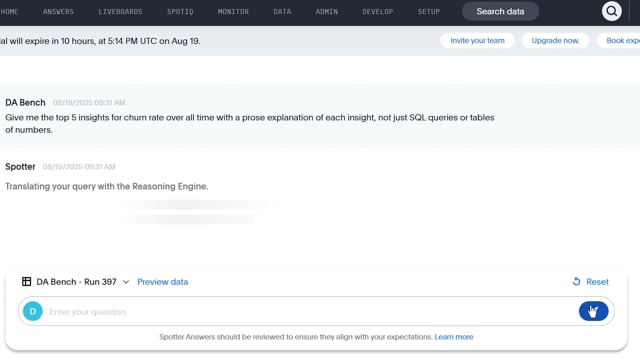Open the Data tab
This screenshot has height=360, width=640.
pyautogui.click(x=282, y=11)
